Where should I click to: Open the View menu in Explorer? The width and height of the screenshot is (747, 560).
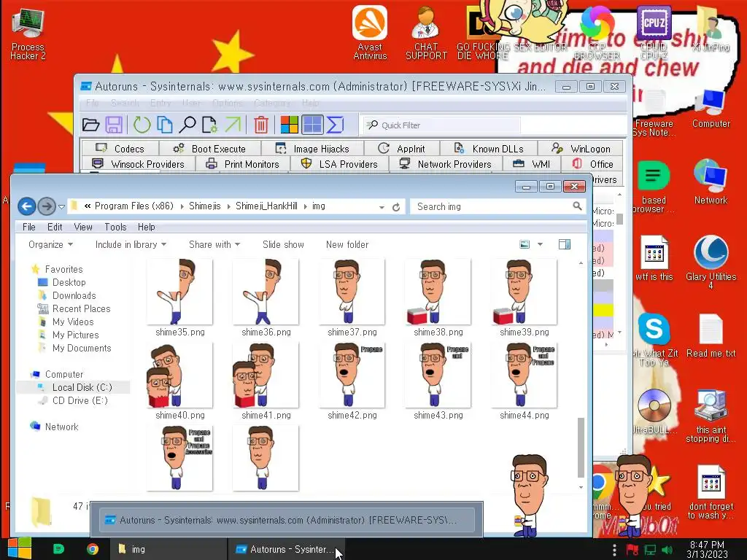pos(83,227)
